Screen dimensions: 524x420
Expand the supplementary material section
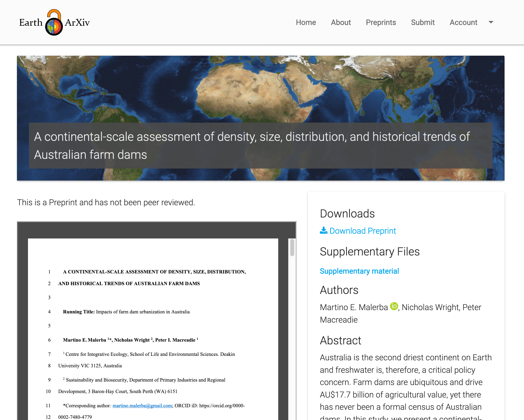[x=359, y=271]
